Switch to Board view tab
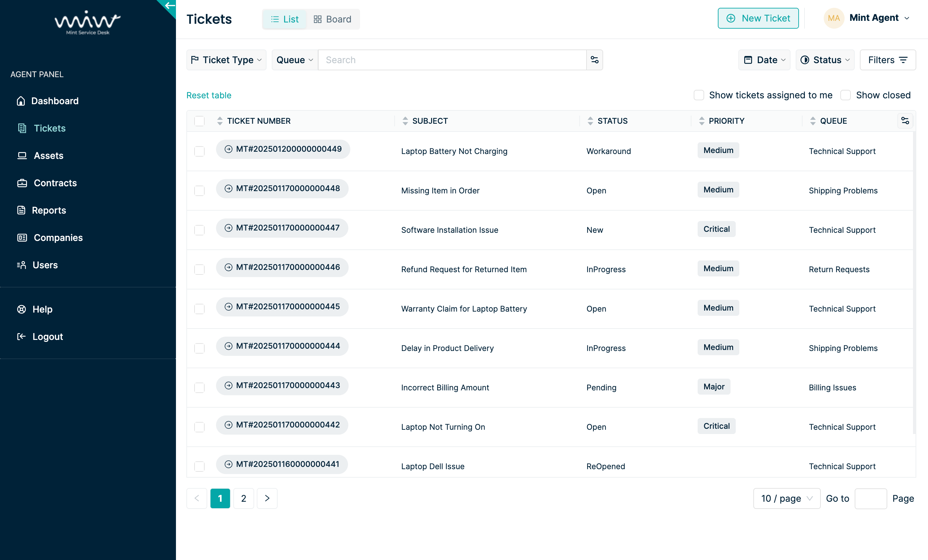Screen dimensions: 928x560 332,19
